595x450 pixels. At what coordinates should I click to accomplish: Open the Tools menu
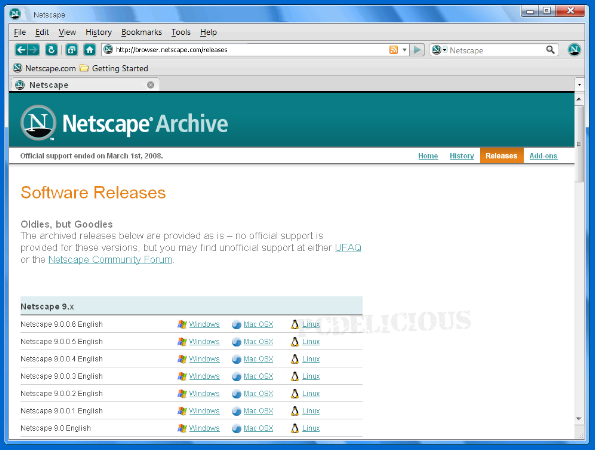click(x=181, y=32)
